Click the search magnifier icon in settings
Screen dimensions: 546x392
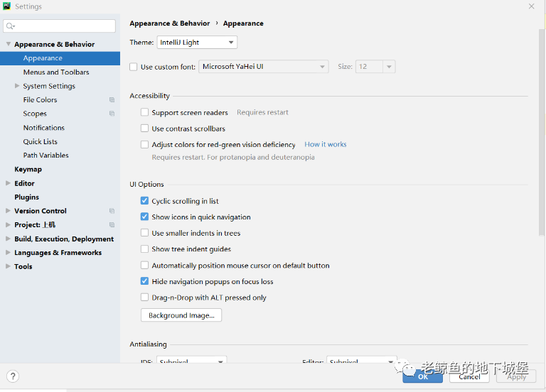coord(10,26)
